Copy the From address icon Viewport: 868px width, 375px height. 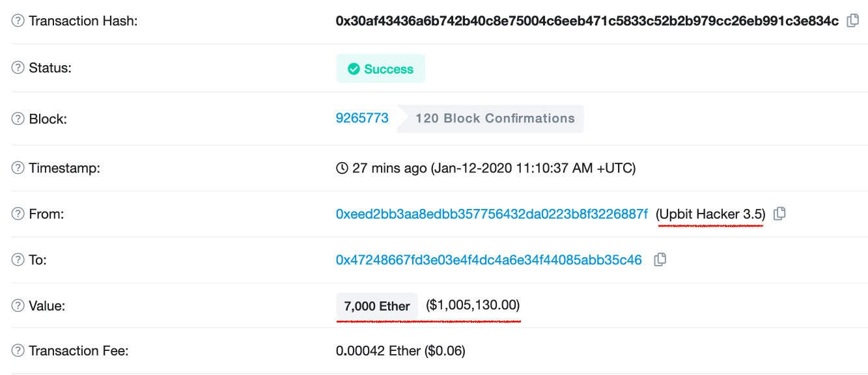click(779, 214)
